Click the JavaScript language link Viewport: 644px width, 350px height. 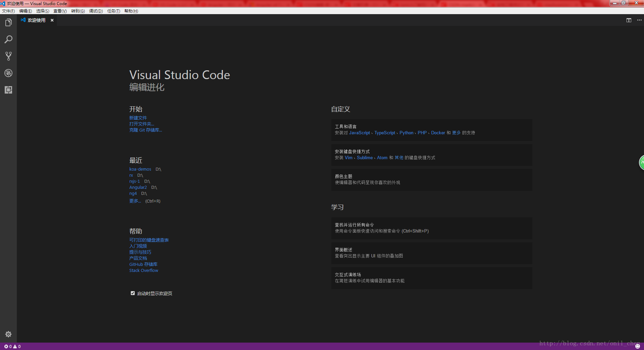(359, 133)
